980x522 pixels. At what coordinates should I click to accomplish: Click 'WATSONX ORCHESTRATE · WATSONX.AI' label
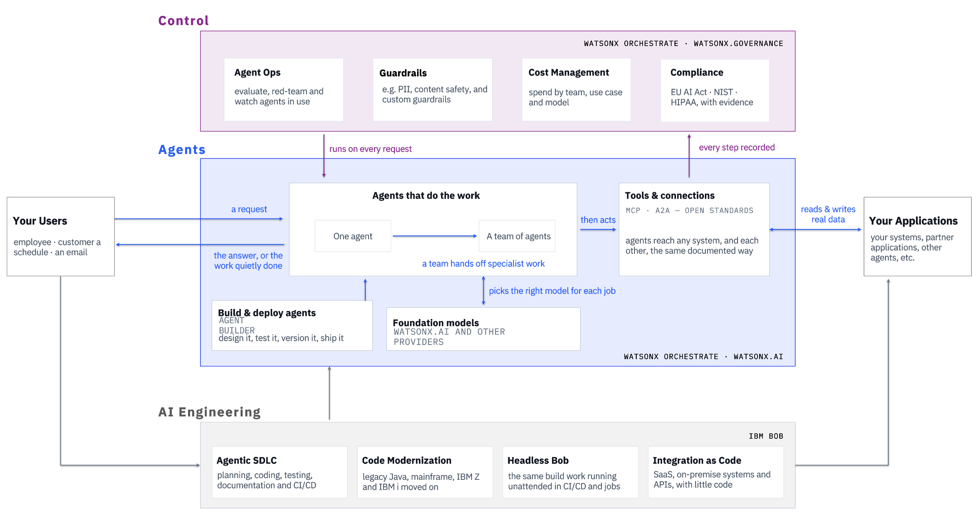point(703,356)
